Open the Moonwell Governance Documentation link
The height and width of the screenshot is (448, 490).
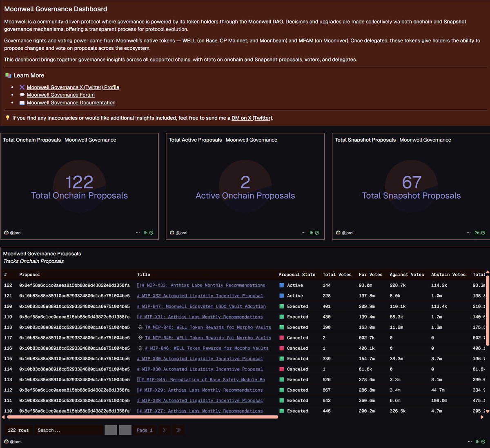tap(71, 103)
